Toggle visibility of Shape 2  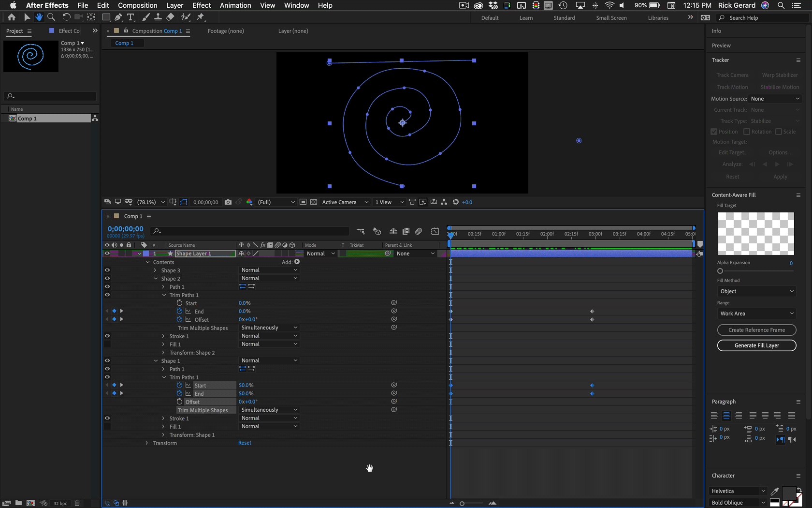click(107, 278)
